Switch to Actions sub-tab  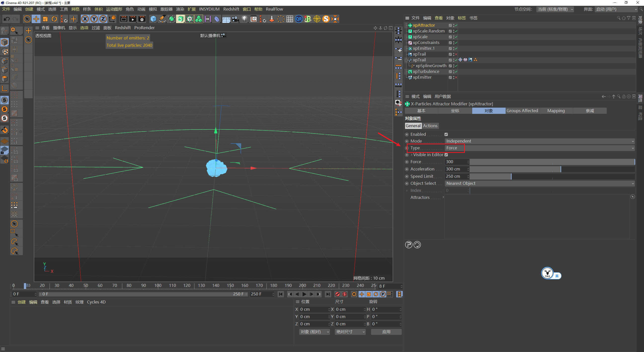430,126
